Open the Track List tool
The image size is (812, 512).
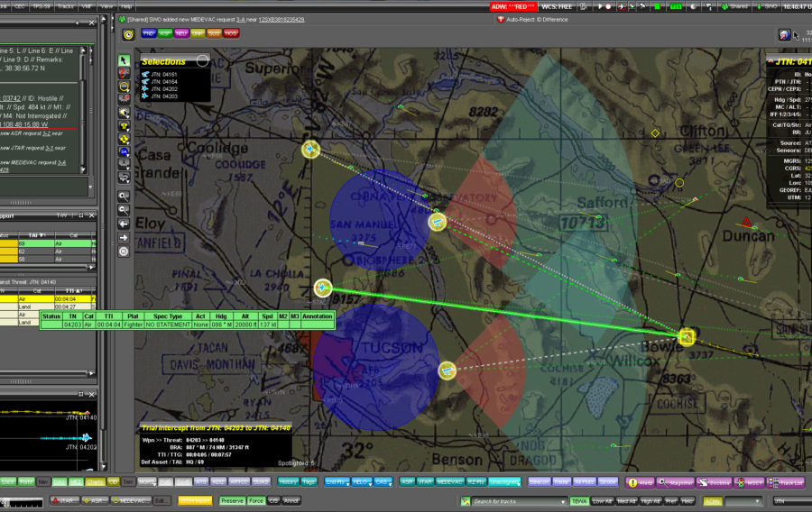point(786,482)
